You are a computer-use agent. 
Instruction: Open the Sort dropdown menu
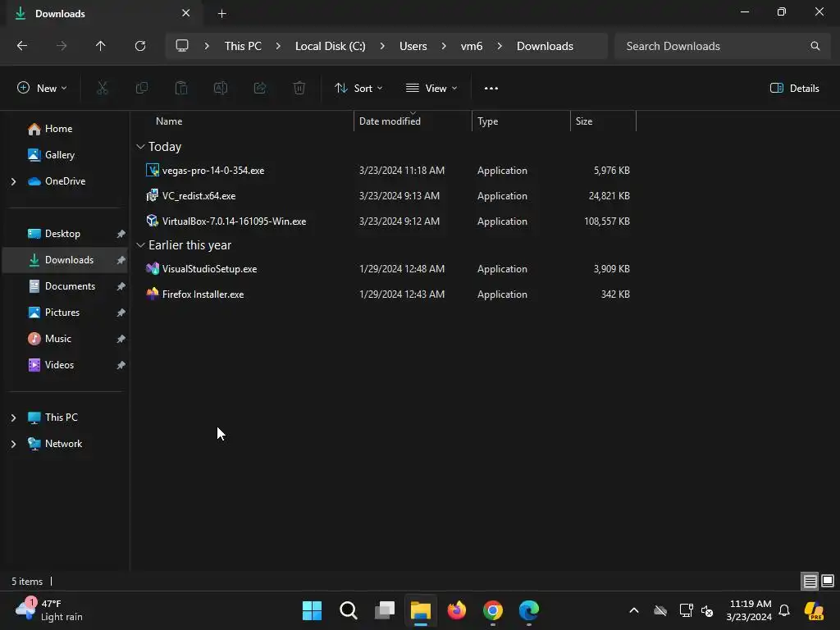(358, 89)
